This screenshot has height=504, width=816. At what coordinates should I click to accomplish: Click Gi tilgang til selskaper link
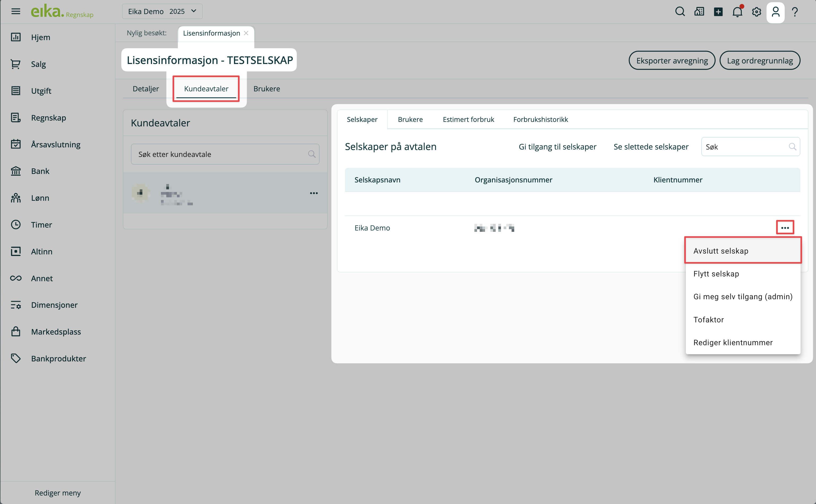pos(557,147)
